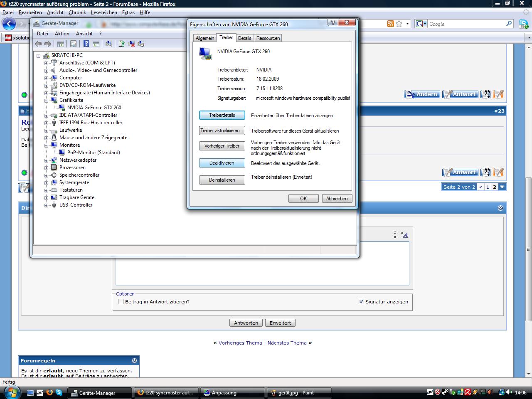
Task: Click the text size icon in reply editor
Action: 404,235
